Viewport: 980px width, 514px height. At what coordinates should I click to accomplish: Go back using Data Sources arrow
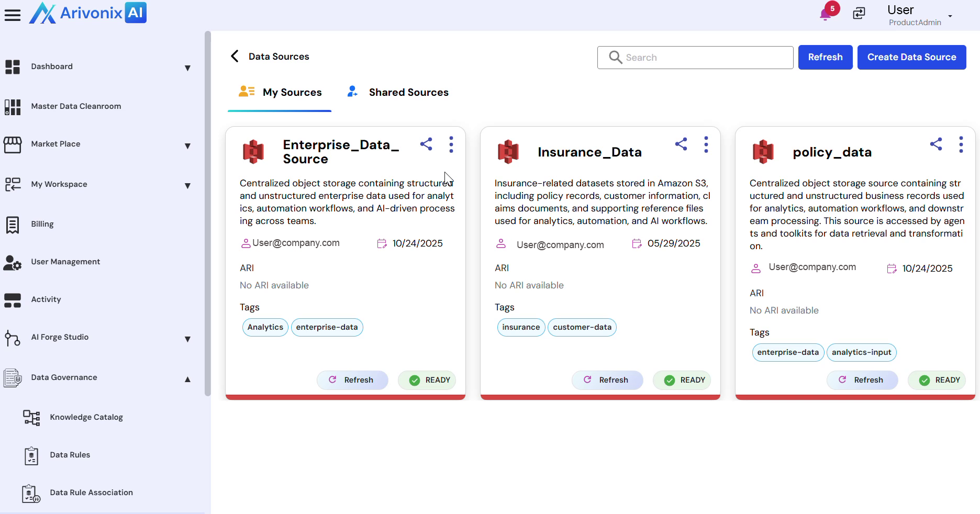click(235, 57)
